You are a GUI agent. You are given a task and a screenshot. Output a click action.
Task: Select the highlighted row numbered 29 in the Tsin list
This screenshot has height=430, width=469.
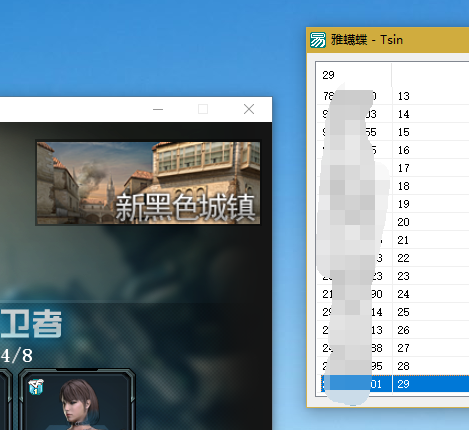click(x=394, y=384)
